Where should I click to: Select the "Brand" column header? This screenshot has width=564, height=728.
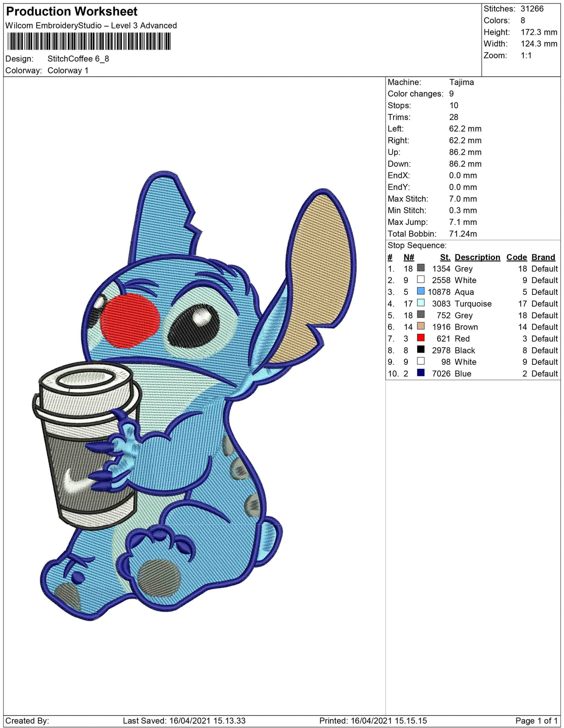coord(543,257)
